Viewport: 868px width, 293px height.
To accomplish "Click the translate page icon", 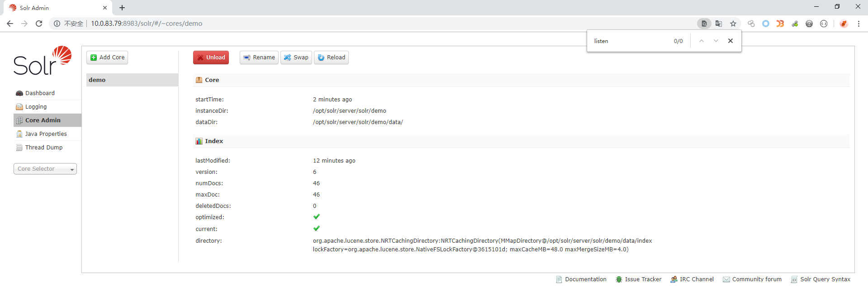I will pyautogui.click(x=719, y=24).
